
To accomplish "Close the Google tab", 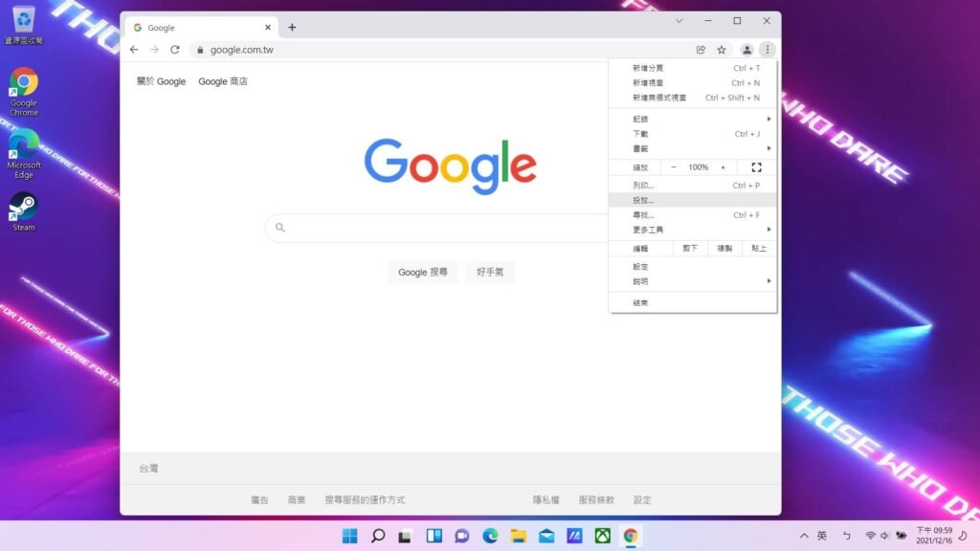I will pos(268,28).
